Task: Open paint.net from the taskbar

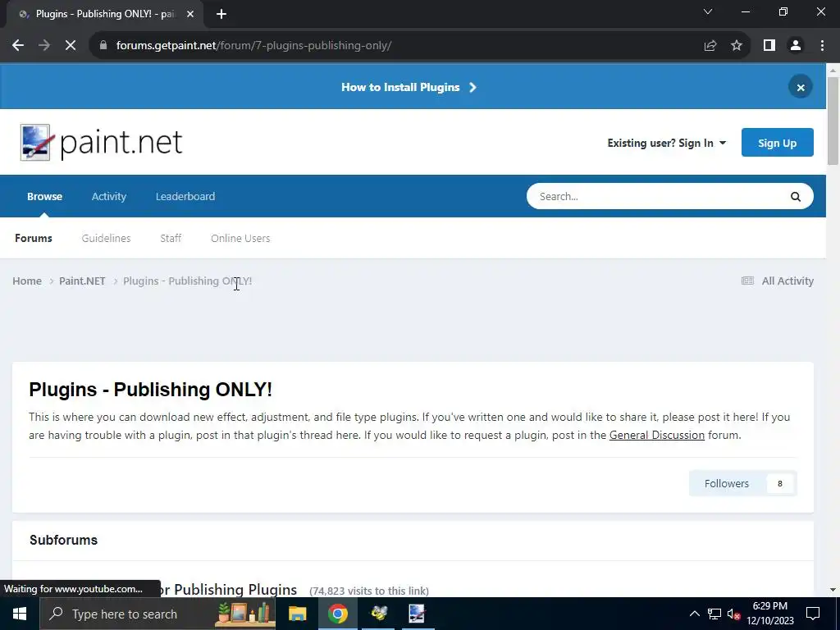Action: pyautogui.click(x=417, y=614)
